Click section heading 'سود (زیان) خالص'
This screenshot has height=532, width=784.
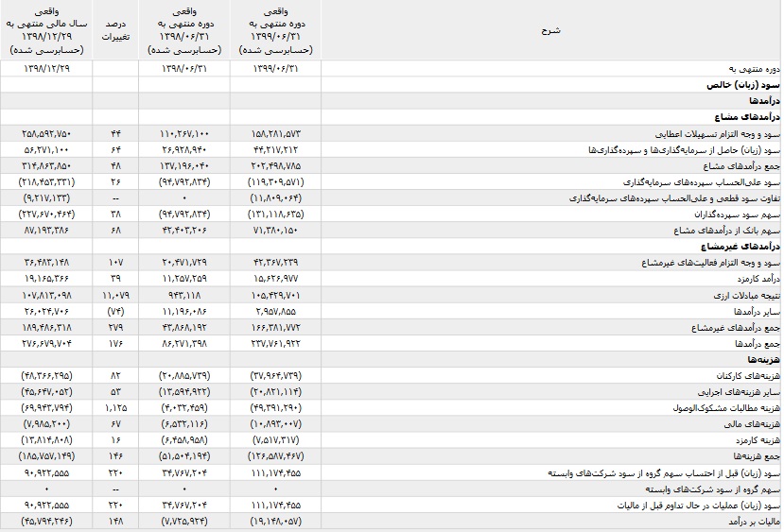point(743,85)
